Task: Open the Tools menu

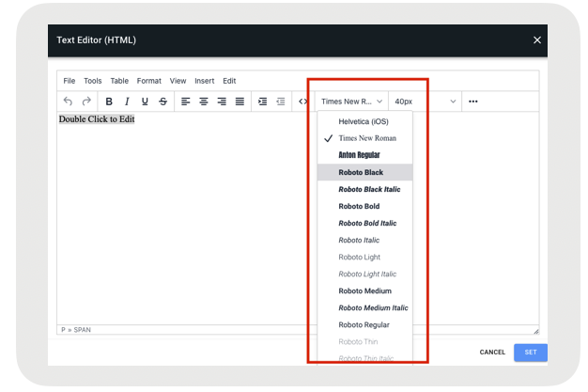Action: click(x=93, y=81)
